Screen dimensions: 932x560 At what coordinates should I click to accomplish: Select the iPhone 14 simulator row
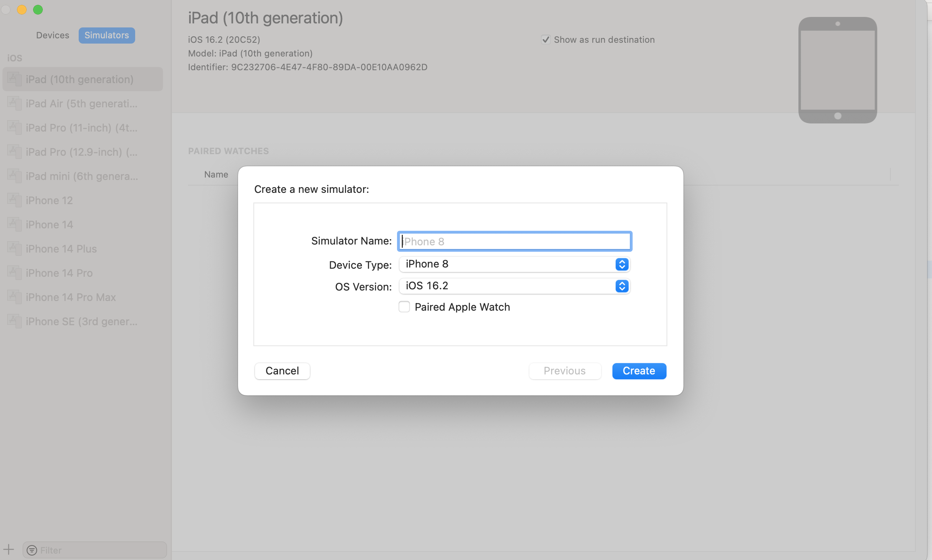coord(83,224)
